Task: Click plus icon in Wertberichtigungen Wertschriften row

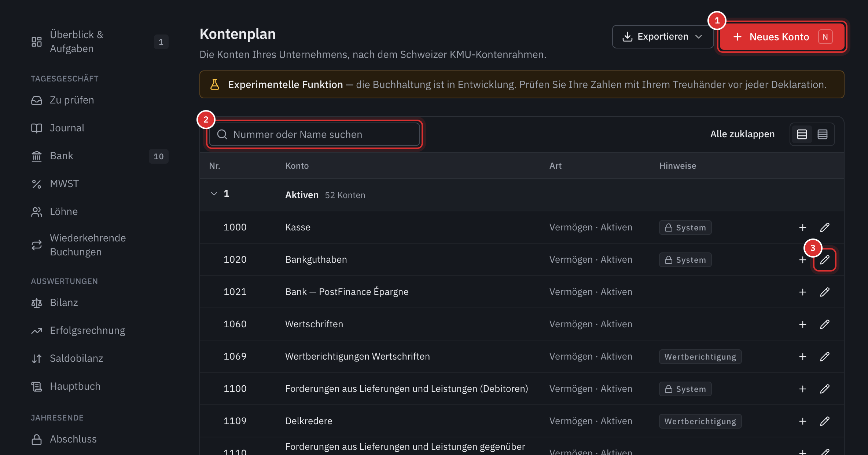Action: click(803, 357)
